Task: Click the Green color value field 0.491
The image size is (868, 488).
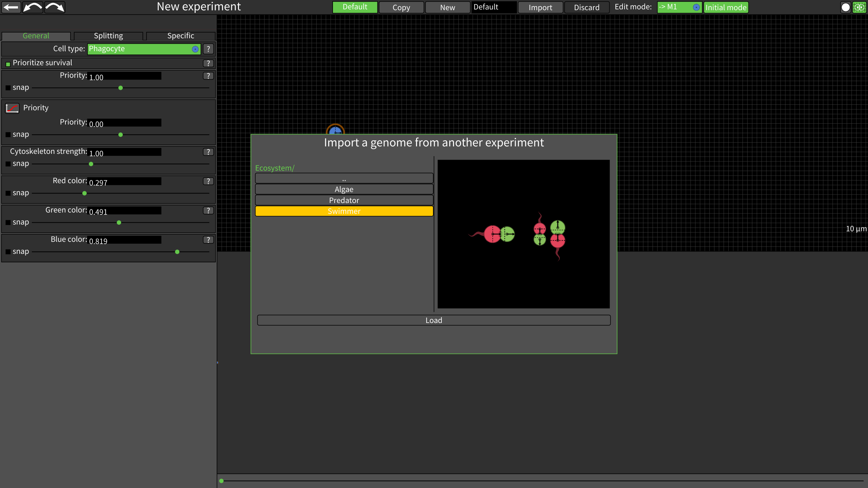Action: 124,211
